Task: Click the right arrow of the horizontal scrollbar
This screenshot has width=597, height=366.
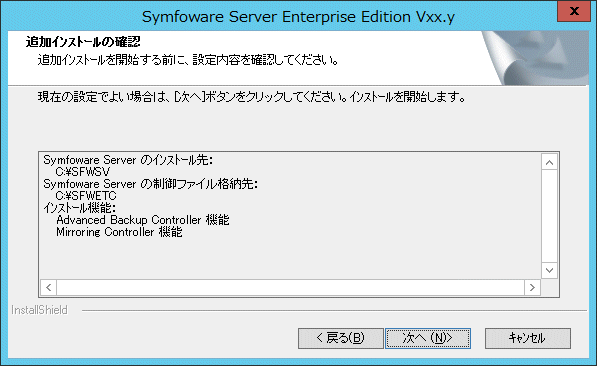Action: (x=532, y=287)
